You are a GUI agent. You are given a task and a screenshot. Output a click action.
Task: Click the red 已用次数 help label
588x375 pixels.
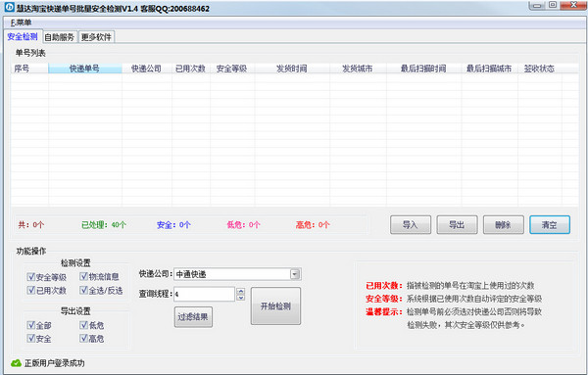(384, 286)
